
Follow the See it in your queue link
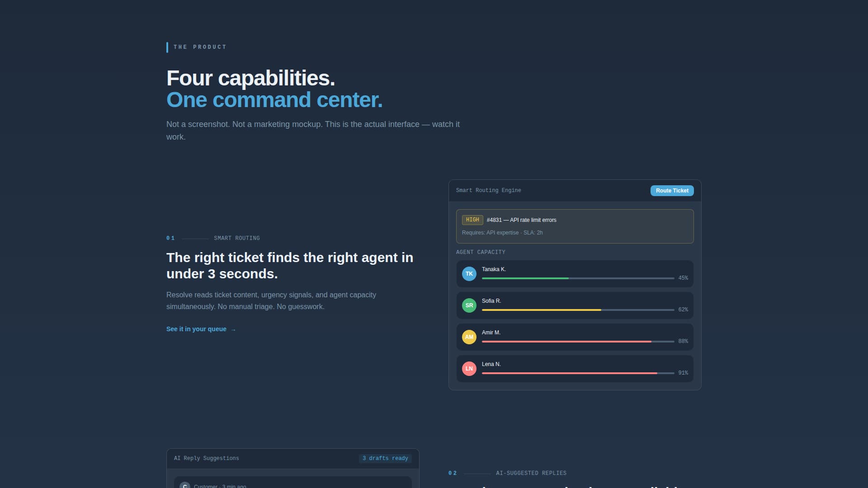(201, 329)
